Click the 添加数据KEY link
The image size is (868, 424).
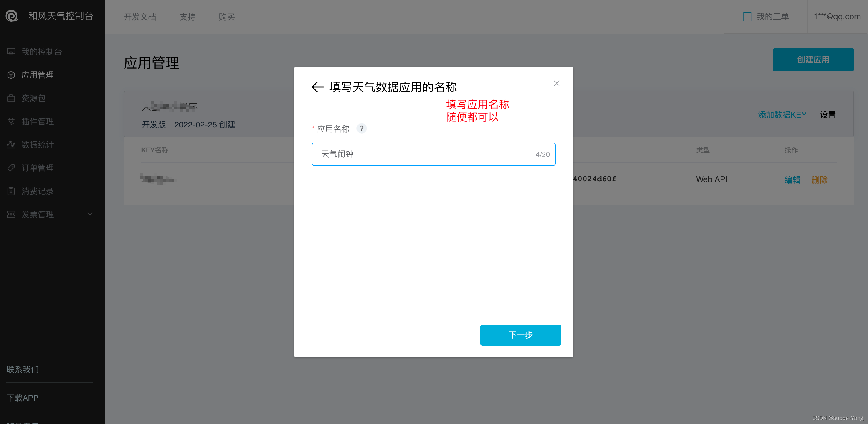coord(782,115)
